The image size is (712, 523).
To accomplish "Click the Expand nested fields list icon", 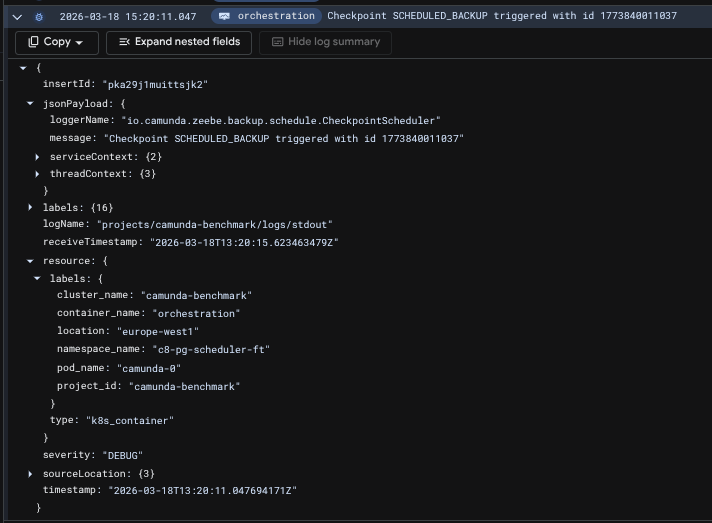I will click(125, 42).
